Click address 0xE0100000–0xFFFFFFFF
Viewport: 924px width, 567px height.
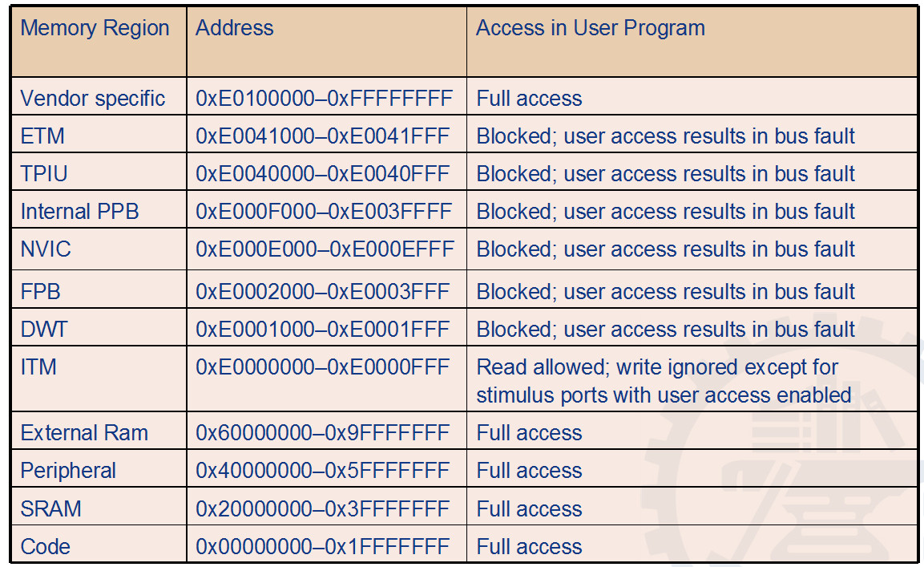325,99
